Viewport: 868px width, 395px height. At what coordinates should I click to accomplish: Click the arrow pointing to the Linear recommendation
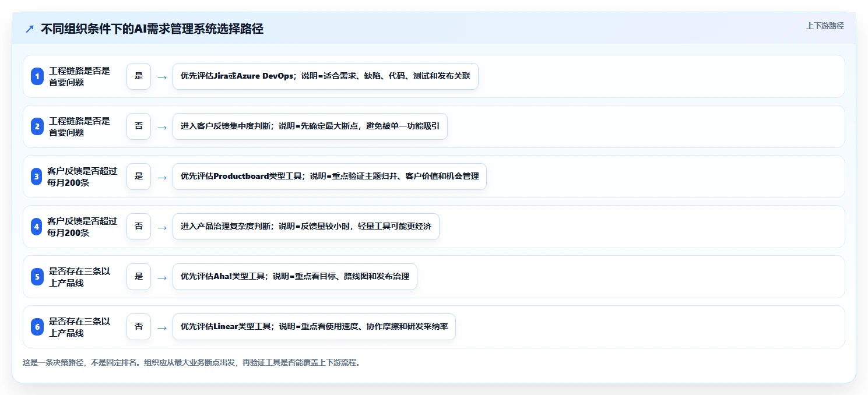pos(162,327)
